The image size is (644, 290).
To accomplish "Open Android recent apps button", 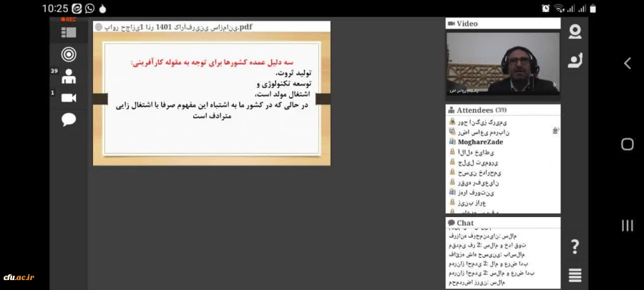I will [x=627, y=226].
